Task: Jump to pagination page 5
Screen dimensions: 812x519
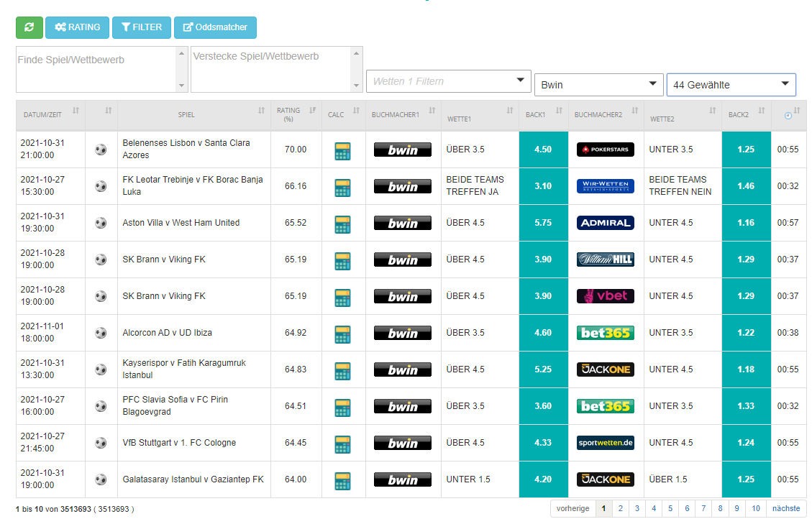Action: tap(670, 509)
